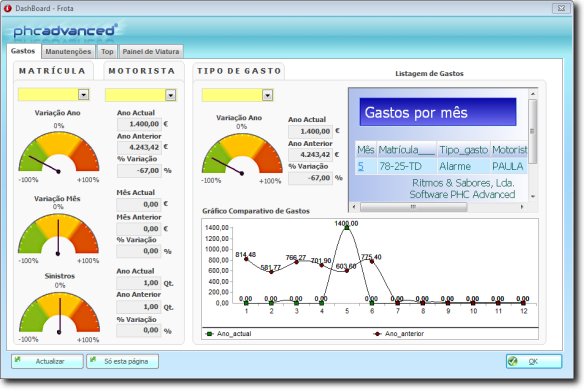Image resolution: width=584 pixels, height=391 pixels.
Task: Click the Variação Mês gauge
Action: 58,235
